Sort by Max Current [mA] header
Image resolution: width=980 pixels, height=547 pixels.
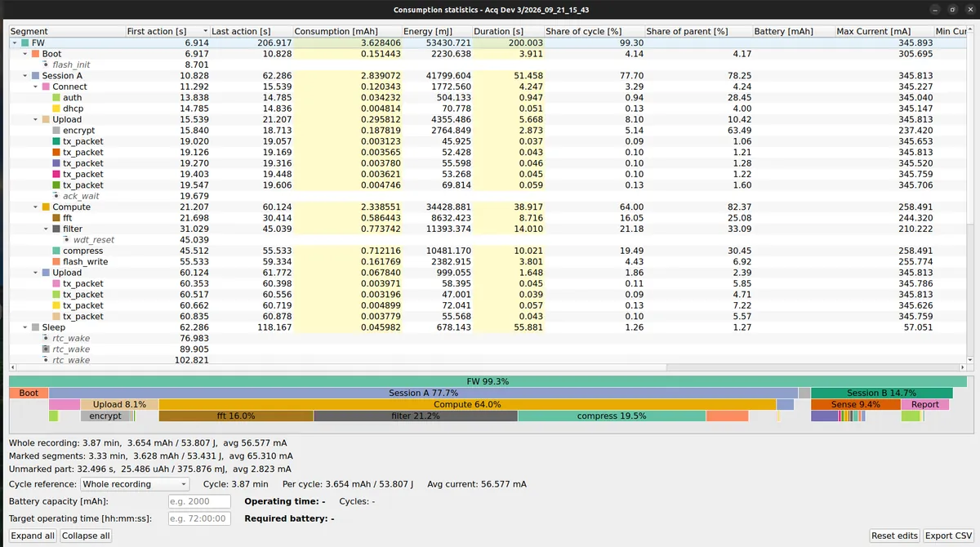[884, 31]
